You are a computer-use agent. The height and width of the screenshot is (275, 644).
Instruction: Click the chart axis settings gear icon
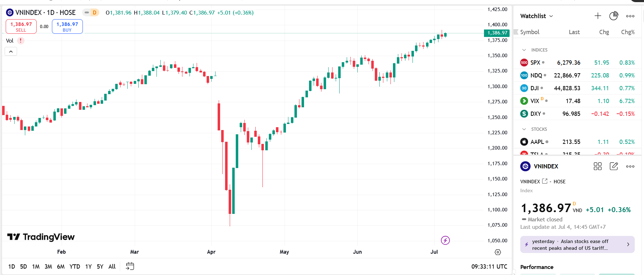(498, 252)
